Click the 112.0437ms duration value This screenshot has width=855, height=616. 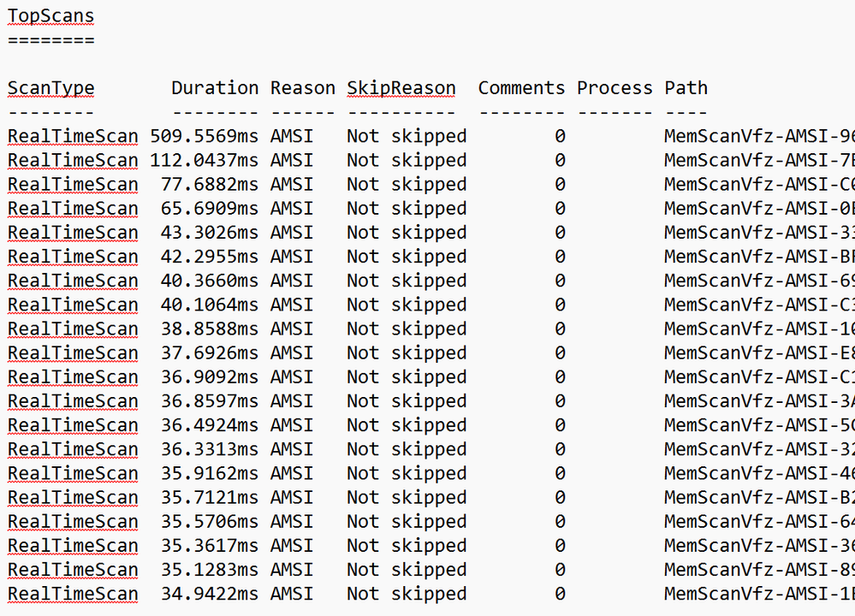point(204,160)
